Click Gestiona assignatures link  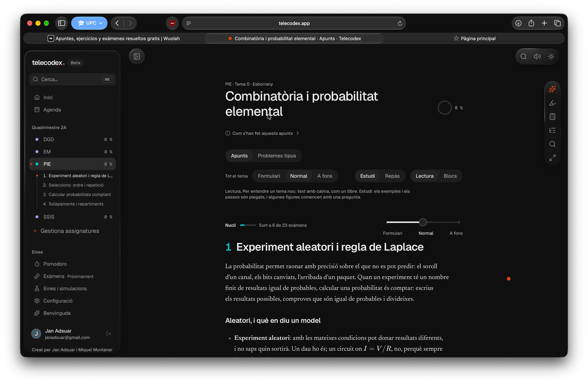(66, 231)
